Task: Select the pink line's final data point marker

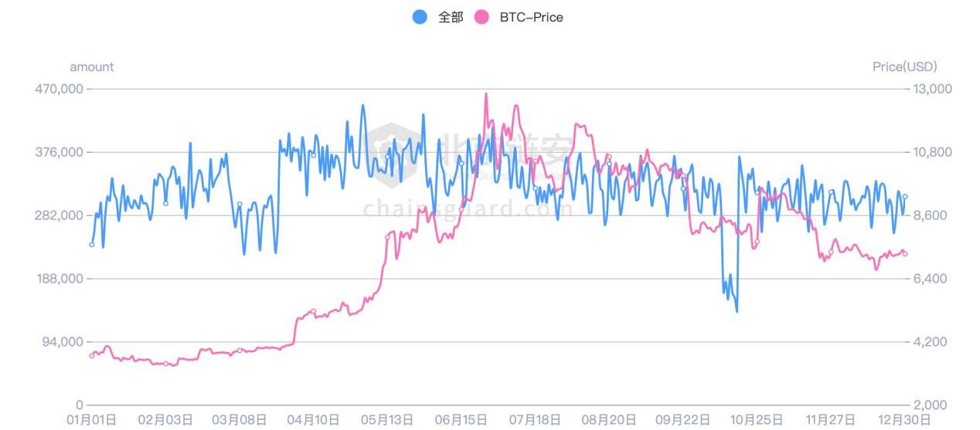Action: (x=905, y=254)
